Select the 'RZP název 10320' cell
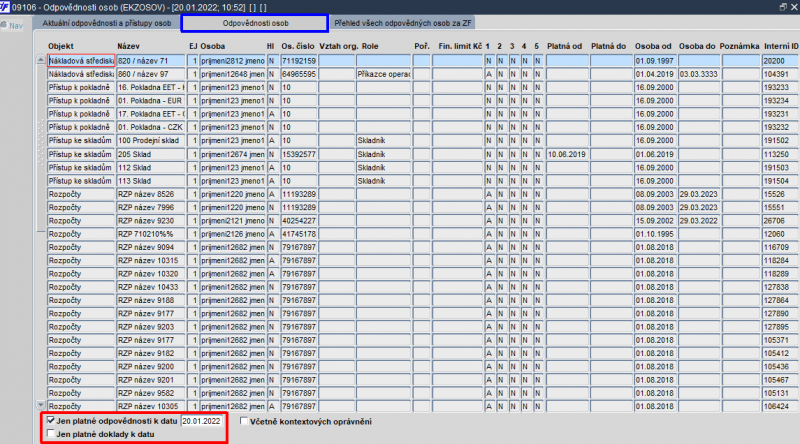The width and height of the screenshot is (800, 444). pos(151,274)
